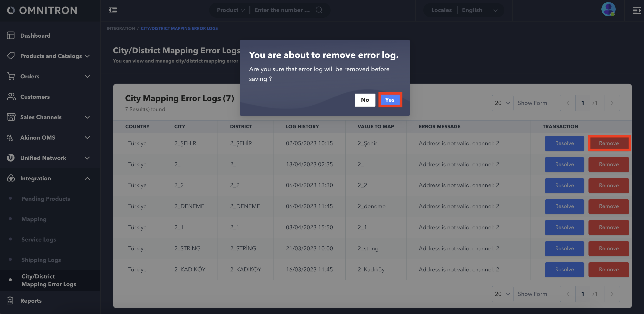Open right panel icon at top-right
This screenshot has width=644, height=314.
click(x=637, y=10)
